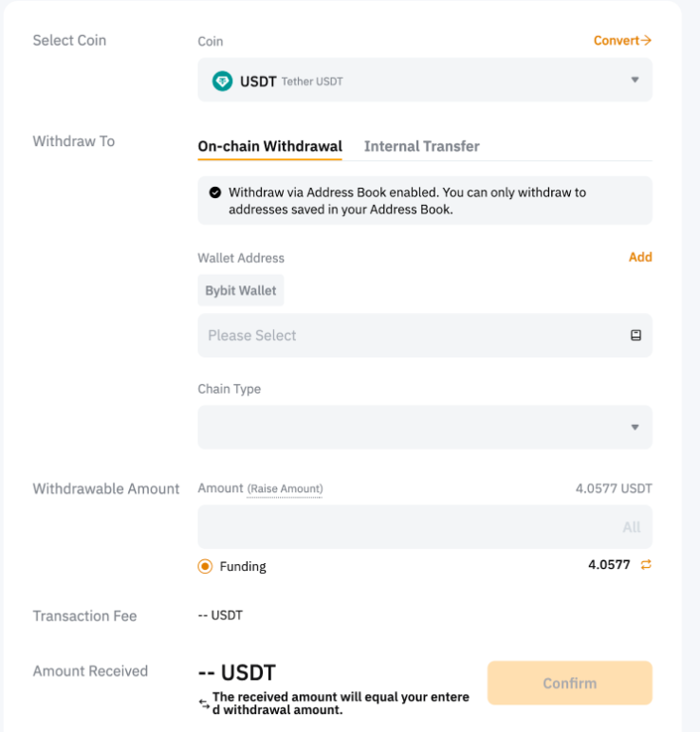This screenshot has width=700, height=732.
Task: Select the Bybit Wallet tag
Action: point(241,291)
